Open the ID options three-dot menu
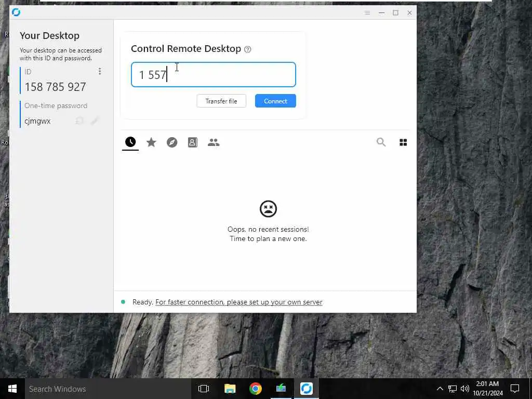Viewport: 532px width, 399px height. 99,71
